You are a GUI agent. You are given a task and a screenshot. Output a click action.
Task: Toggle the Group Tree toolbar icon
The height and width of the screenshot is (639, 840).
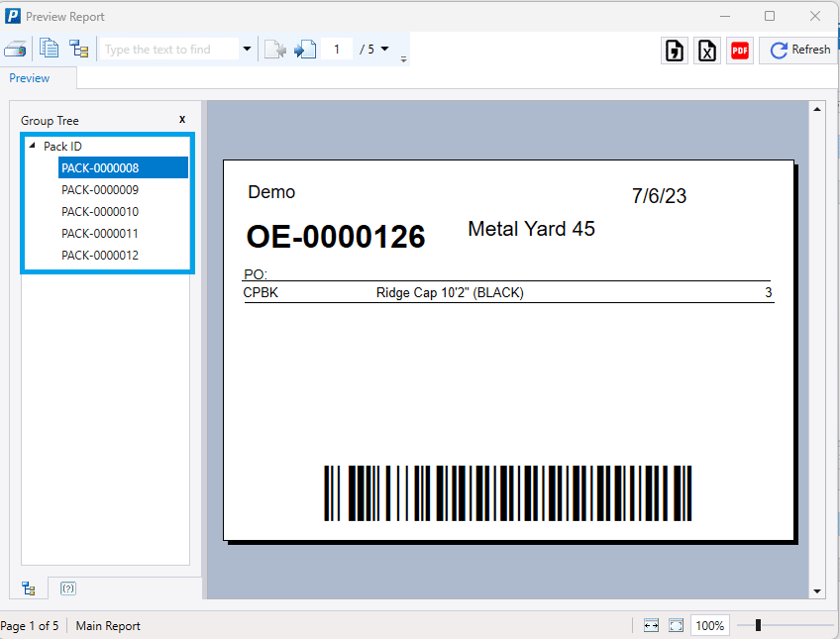click(79, 49)
